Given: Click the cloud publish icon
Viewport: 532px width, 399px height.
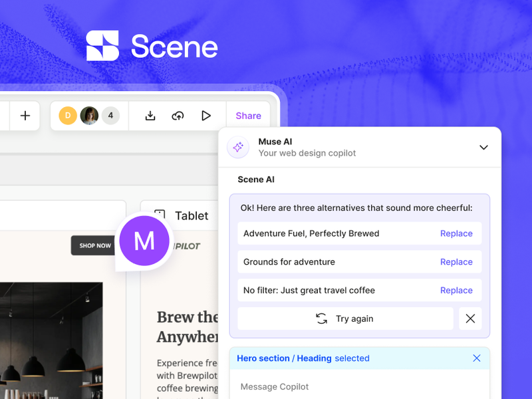Looking at the screenshot, I should 178,116.
